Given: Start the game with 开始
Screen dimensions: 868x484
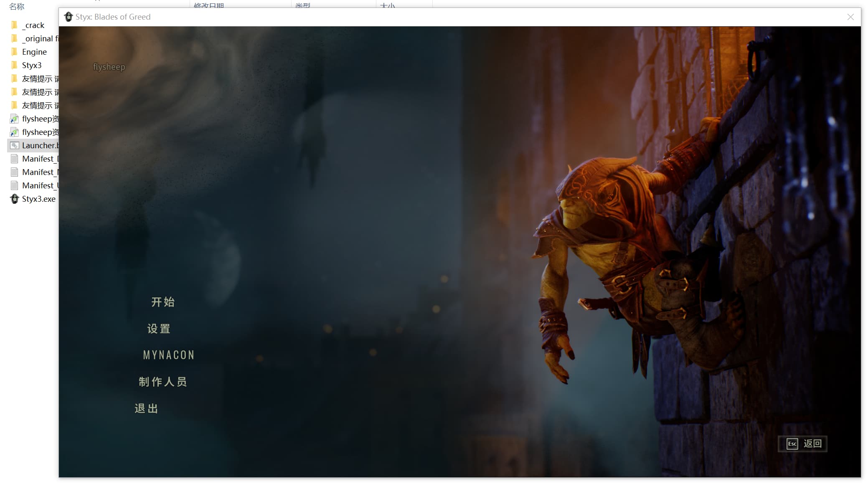Looking at the screenshot, I should click(163, 302).
